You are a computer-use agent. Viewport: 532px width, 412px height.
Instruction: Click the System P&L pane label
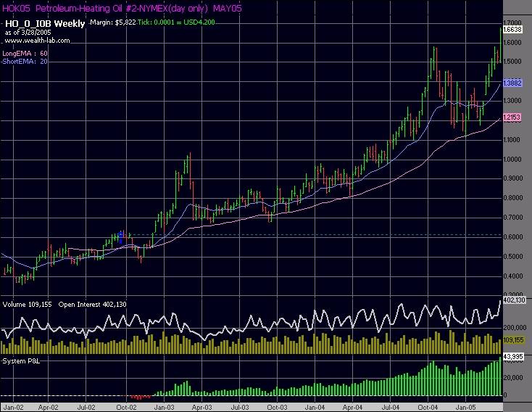coord(21,361)
